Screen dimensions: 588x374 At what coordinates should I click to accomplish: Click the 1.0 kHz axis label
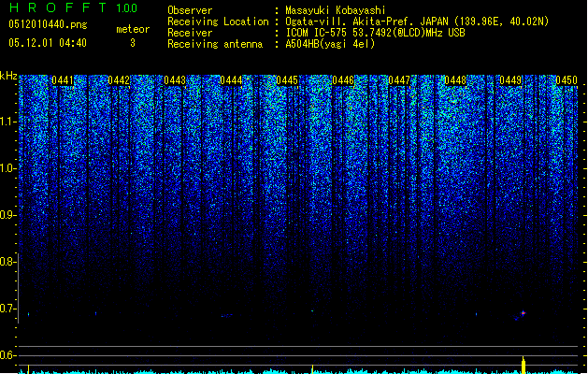pos(7,168)
